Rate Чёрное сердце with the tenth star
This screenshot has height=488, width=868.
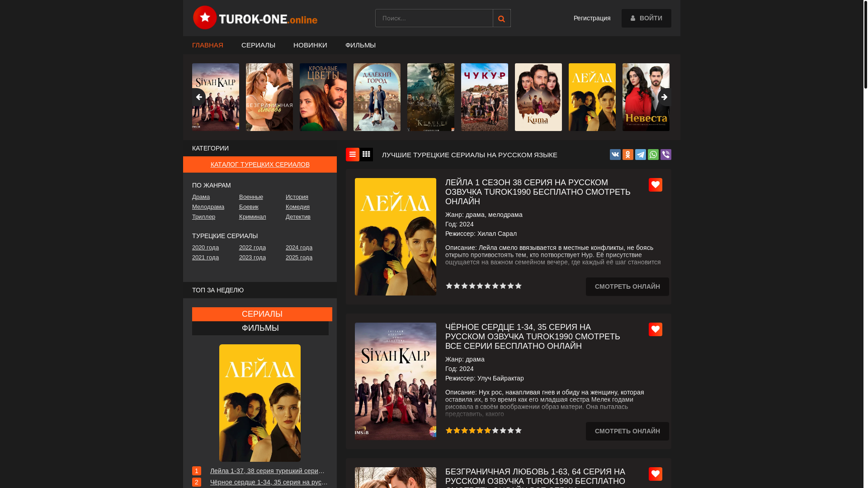point(518,431)
